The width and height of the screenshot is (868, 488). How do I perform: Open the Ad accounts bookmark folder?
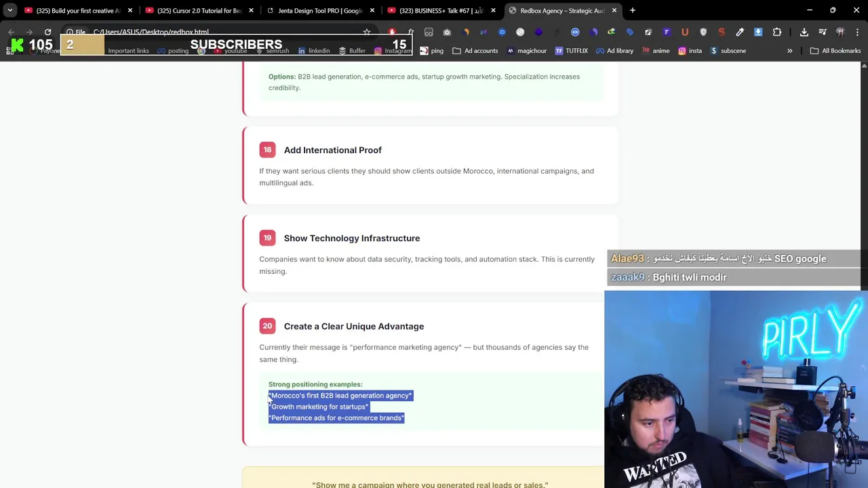click(475, 50)
